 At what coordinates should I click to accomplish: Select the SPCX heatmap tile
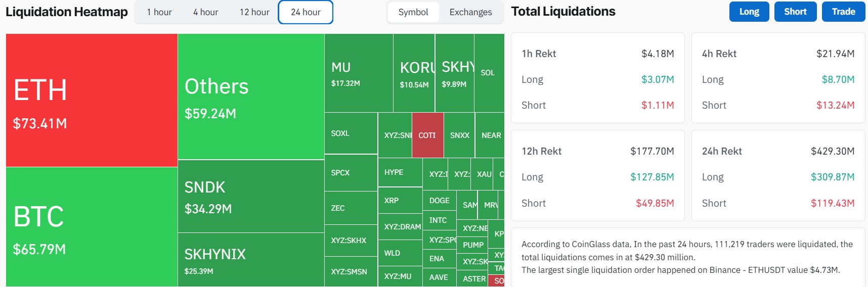tap(351, 172)
